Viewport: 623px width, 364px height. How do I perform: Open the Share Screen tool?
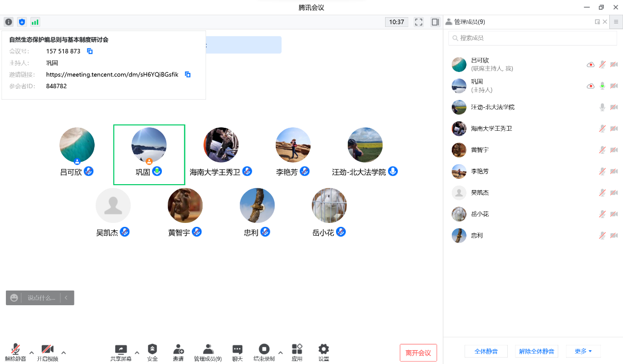pyautogui.click(x=121, y=352)
